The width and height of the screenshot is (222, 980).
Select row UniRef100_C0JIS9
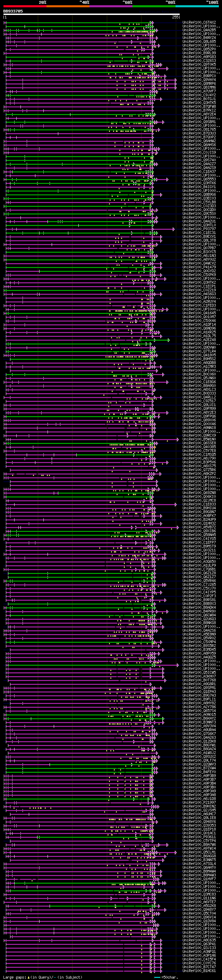(199, 153)
